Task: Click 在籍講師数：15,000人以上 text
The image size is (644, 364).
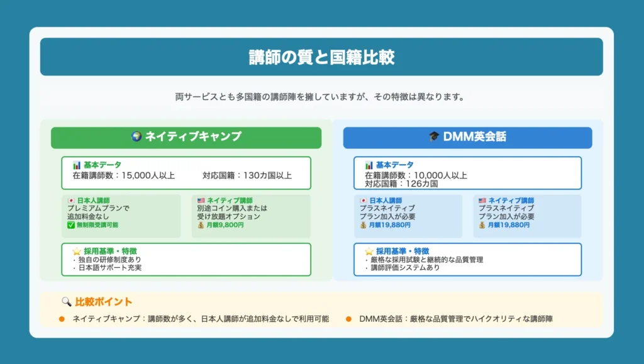Action: [x=124, y=175]
